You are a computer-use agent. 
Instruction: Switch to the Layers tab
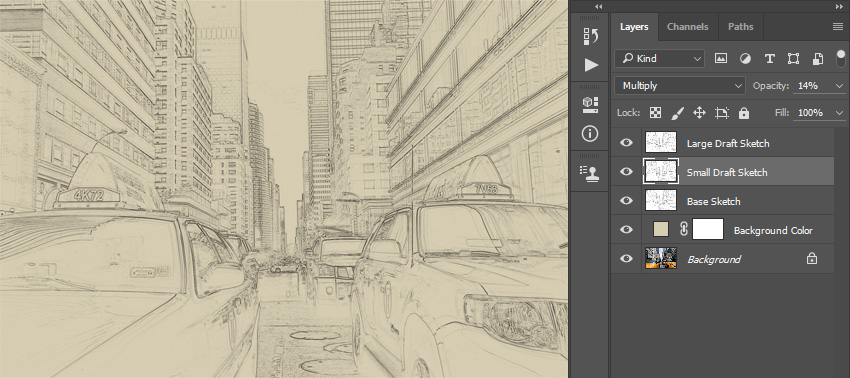point(634,27)
